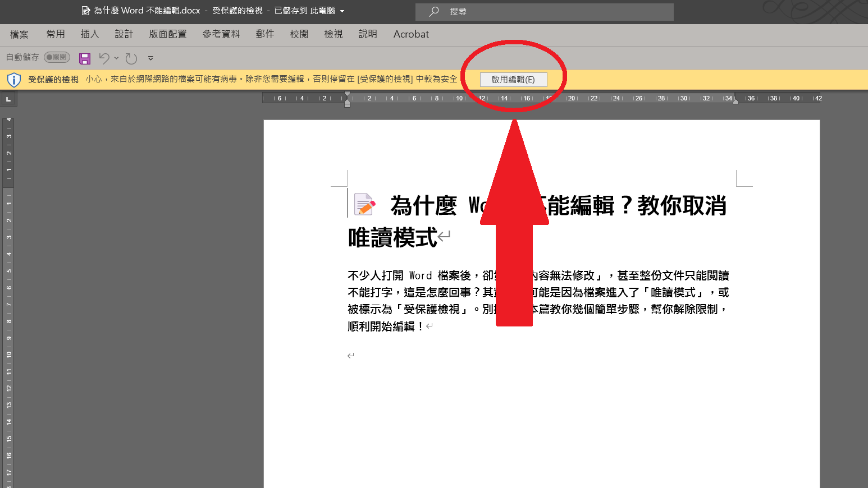Click the tab selector at ruler corner
This screenshot has width=868, height=488.
pyautogui.click(x=8, y=99)
